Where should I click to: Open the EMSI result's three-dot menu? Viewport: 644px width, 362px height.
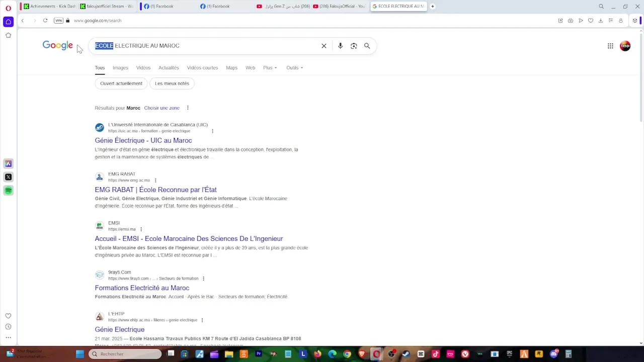pyautogui.click(x=141, y=229)
